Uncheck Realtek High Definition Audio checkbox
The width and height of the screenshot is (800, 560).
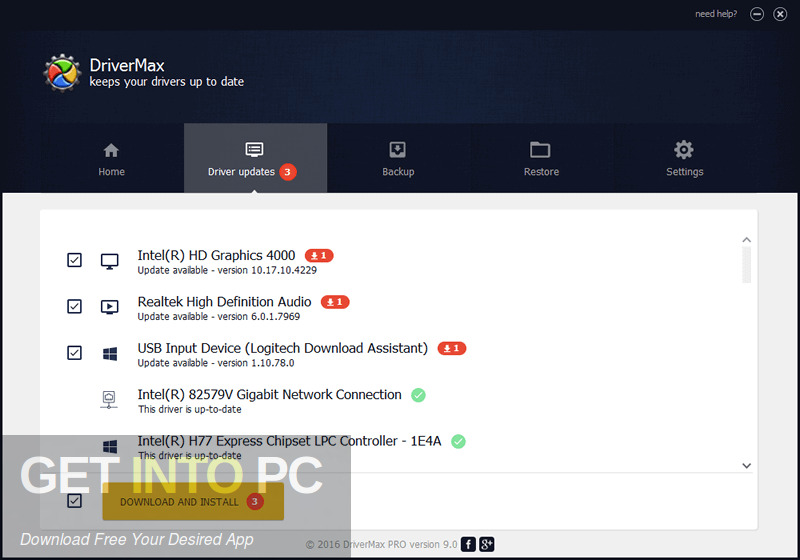coord(74,306)
